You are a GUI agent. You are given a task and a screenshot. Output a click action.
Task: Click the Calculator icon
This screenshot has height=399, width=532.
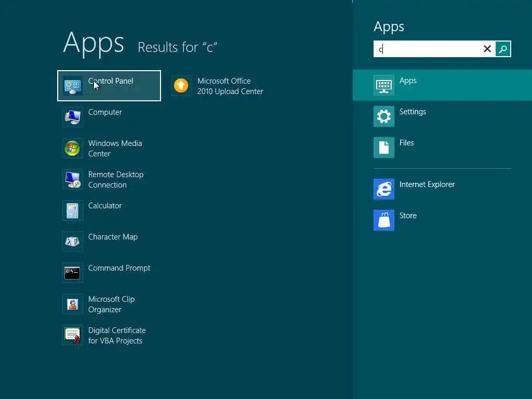73,211
